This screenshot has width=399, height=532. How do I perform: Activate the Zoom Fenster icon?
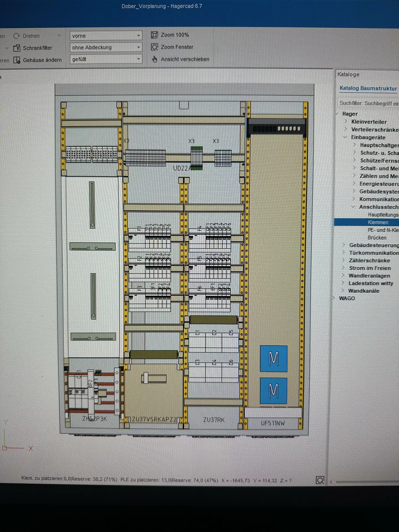(x=154, y=47)
